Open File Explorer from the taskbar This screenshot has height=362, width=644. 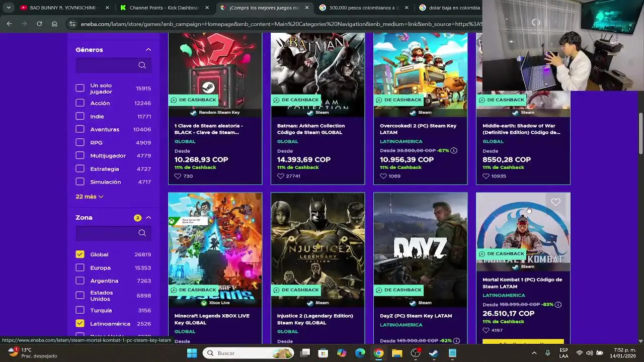[x=397, y=353]
